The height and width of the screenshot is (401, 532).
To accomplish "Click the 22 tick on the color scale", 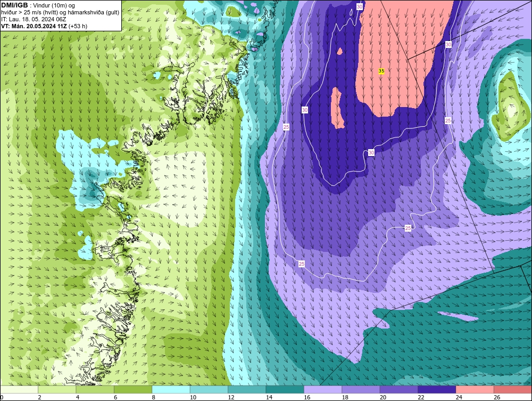I will pyautogui.click(x=421, y=397).
